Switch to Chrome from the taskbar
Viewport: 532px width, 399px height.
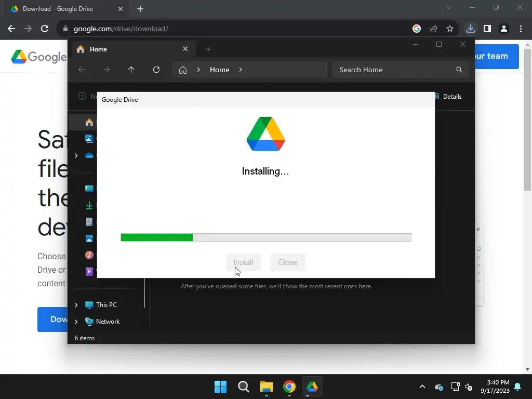point(289,387)
